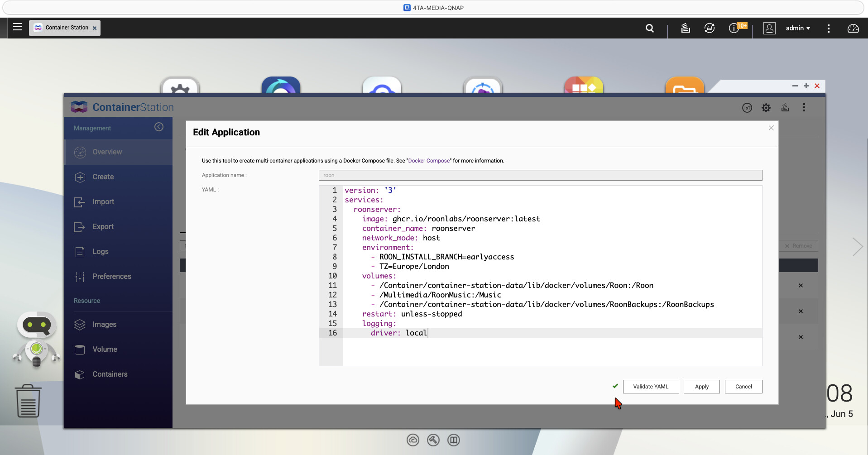
Task: Collapse the Management sidebar
Action: (159, 127)
